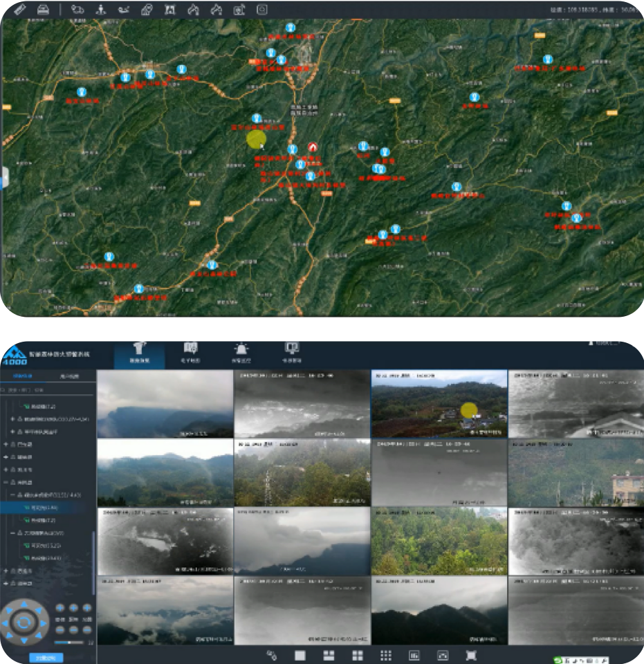Expand the first collapsed top-level tree node

[7, 444]
